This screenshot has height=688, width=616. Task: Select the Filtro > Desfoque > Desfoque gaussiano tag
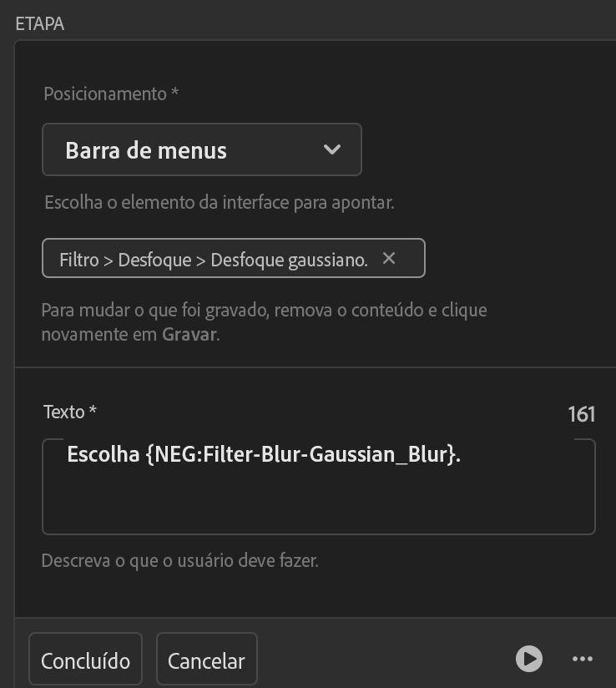(213, 260)
